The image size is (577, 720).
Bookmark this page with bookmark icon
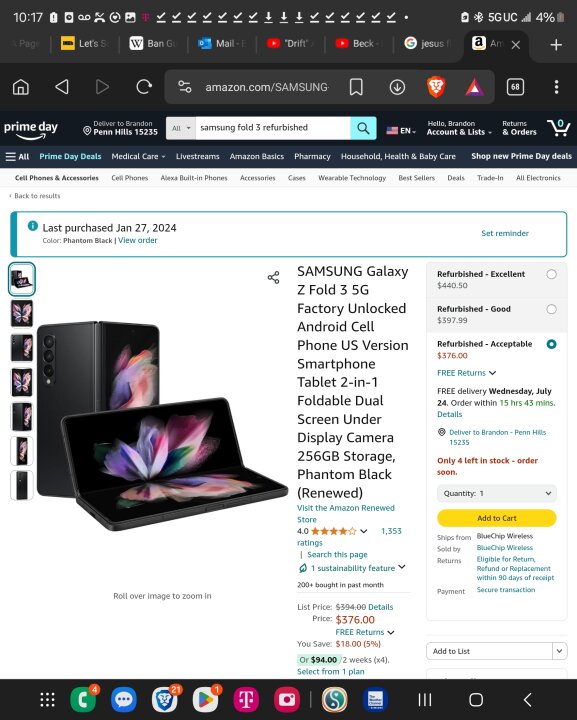click(x=356, y=87)
